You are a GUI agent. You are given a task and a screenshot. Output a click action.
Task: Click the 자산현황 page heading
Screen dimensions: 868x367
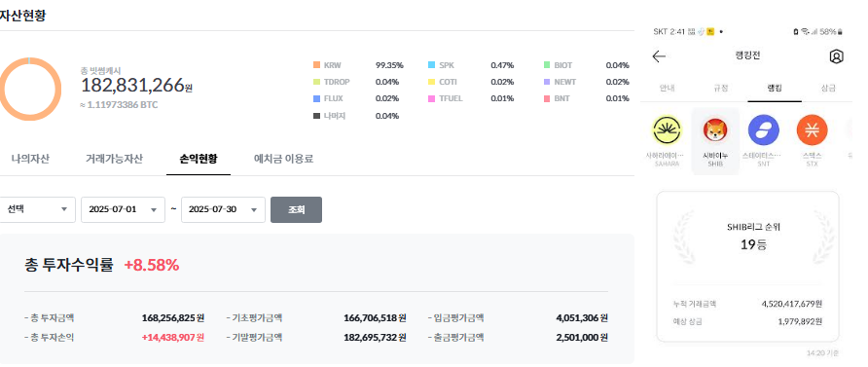(x=22, y=16)
